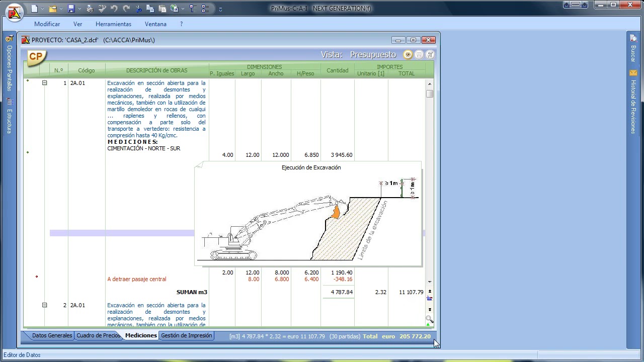
Task: Click the open folder toolbar icon
Action: click(52, 9)
